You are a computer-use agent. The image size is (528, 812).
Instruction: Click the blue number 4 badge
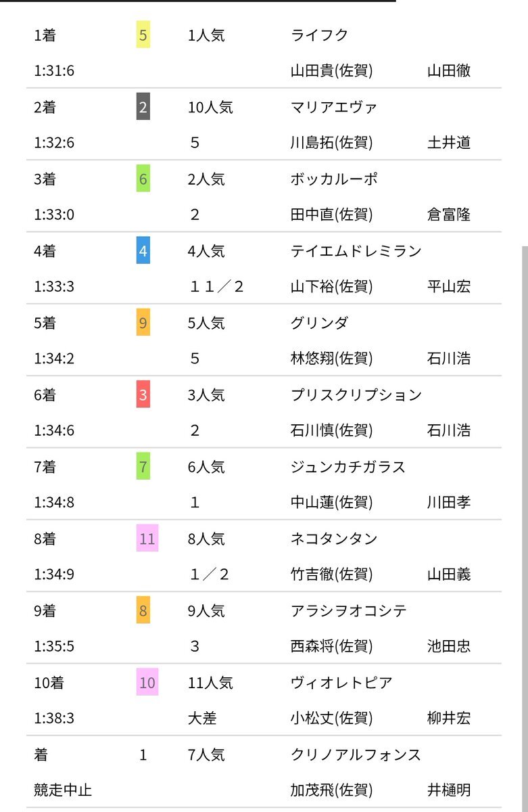click(143, 251)
